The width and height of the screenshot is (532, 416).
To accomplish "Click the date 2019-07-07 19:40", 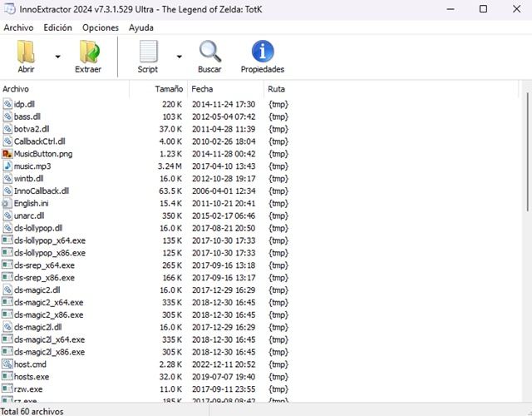I will [x=224, y=377].
